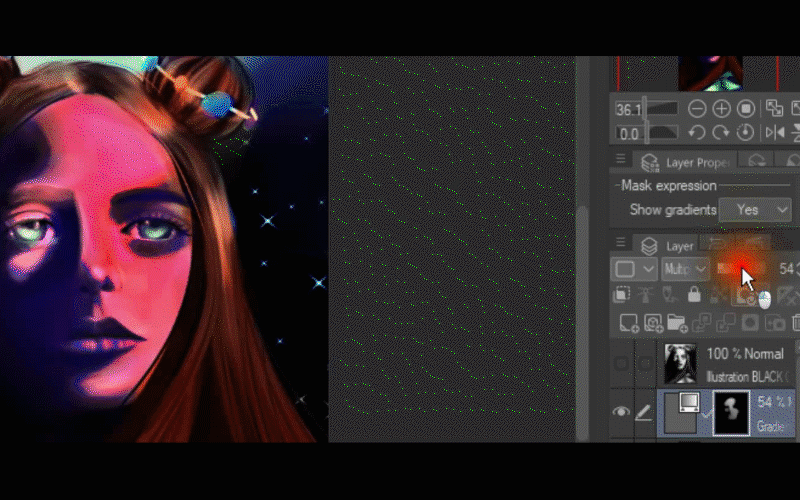Show the hidden Ilustration BLACK layer
This screenshot has height=500, width=800.
click(621, 364)
